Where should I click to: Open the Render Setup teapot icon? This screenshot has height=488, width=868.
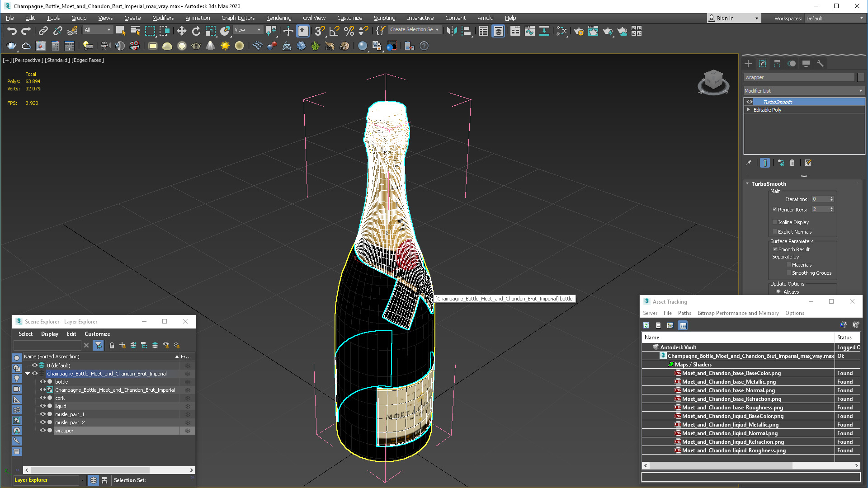pyautogui.click(x=579, y=31)
